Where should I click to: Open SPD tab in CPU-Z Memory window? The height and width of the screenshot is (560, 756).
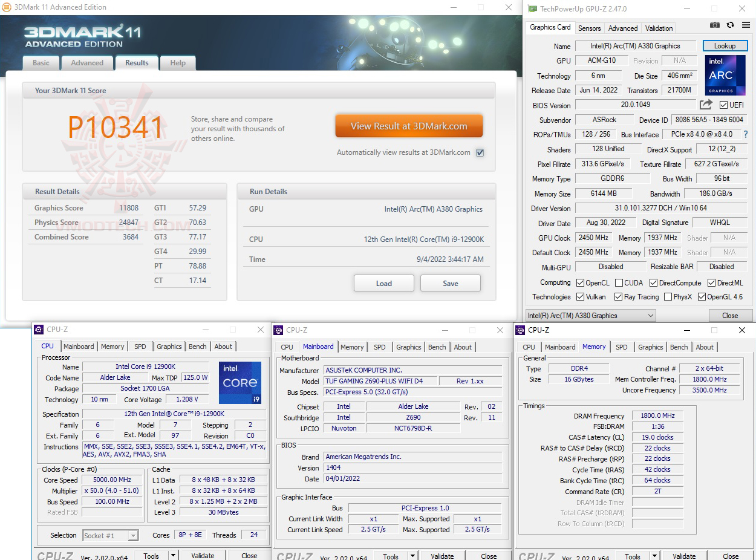click(621, 347)
